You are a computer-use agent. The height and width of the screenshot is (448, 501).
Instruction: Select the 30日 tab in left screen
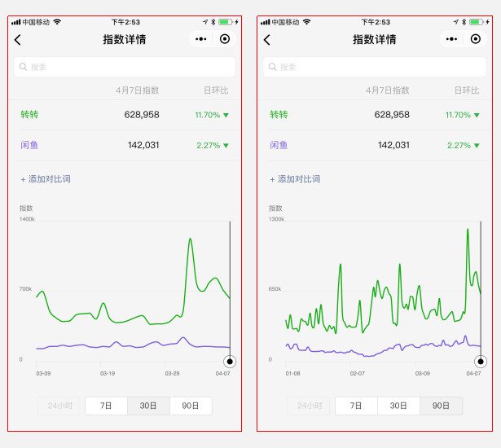(x=148, y=406)
